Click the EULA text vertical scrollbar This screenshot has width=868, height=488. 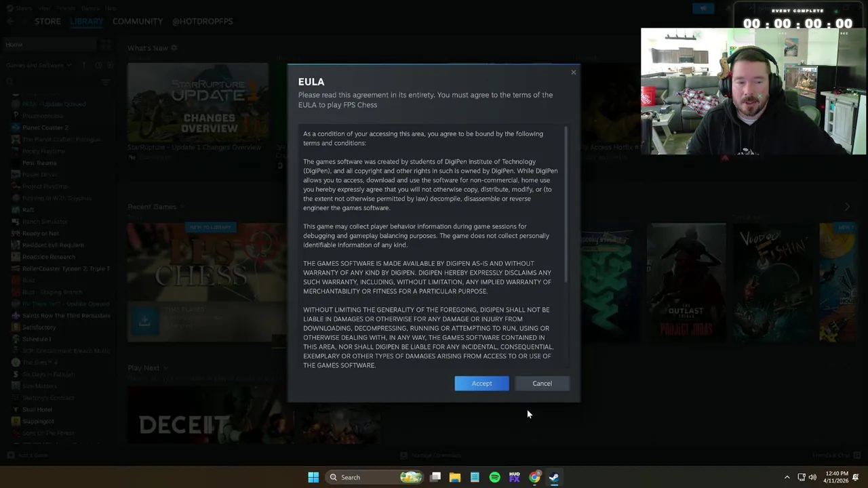tap(565, 203)
